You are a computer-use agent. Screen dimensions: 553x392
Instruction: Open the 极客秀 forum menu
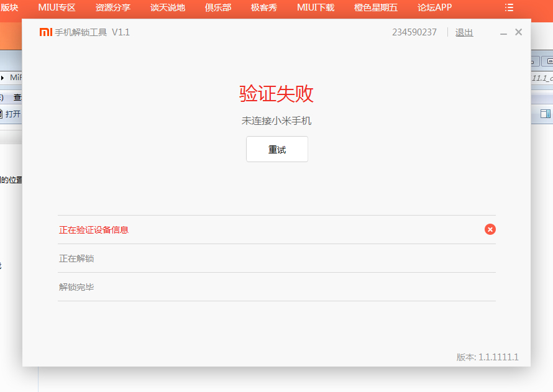264,7
